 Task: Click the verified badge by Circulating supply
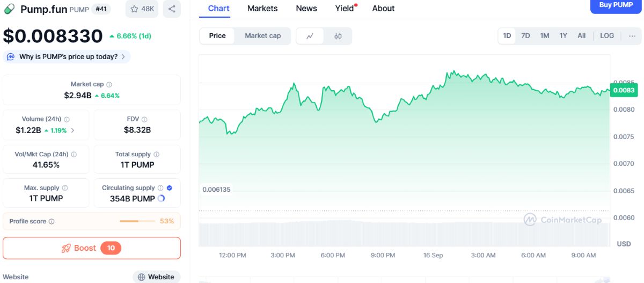(x=170, y=188)
